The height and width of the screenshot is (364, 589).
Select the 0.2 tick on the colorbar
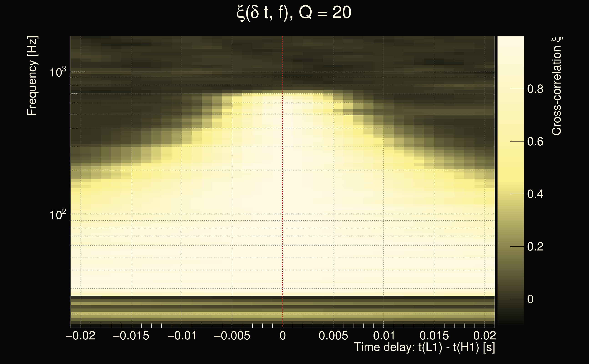pos(535,247)
